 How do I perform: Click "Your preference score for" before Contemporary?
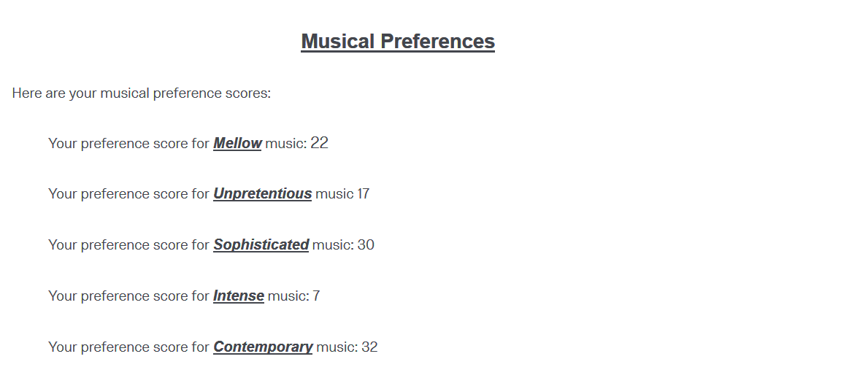pyautogui.click(x=128, y=347)
